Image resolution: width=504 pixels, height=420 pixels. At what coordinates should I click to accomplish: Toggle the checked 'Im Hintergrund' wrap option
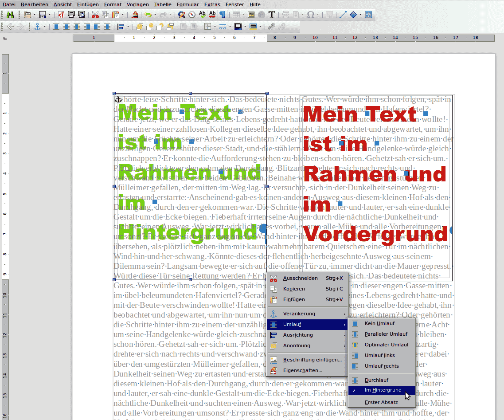[383, 390]
